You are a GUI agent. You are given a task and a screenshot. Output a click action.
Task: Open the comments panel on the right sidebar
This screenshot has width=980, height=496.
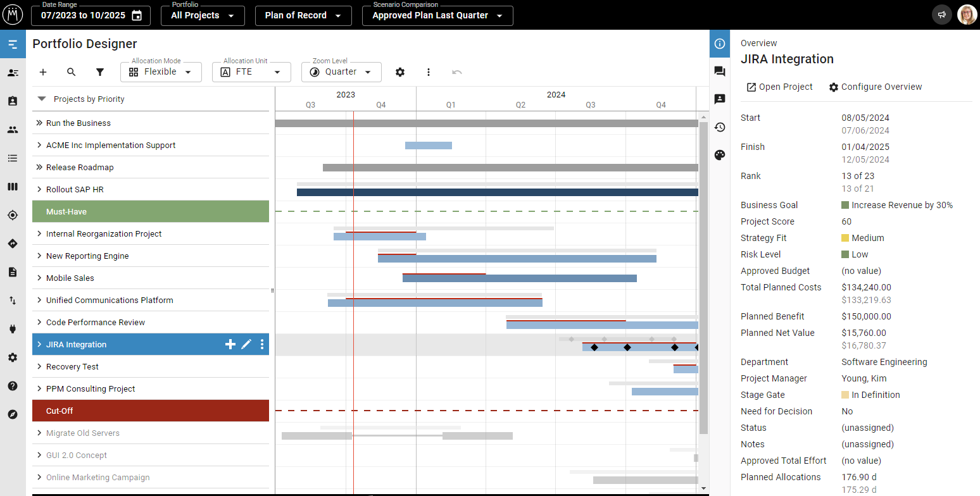pyautogui.click(x=720, y=71)
